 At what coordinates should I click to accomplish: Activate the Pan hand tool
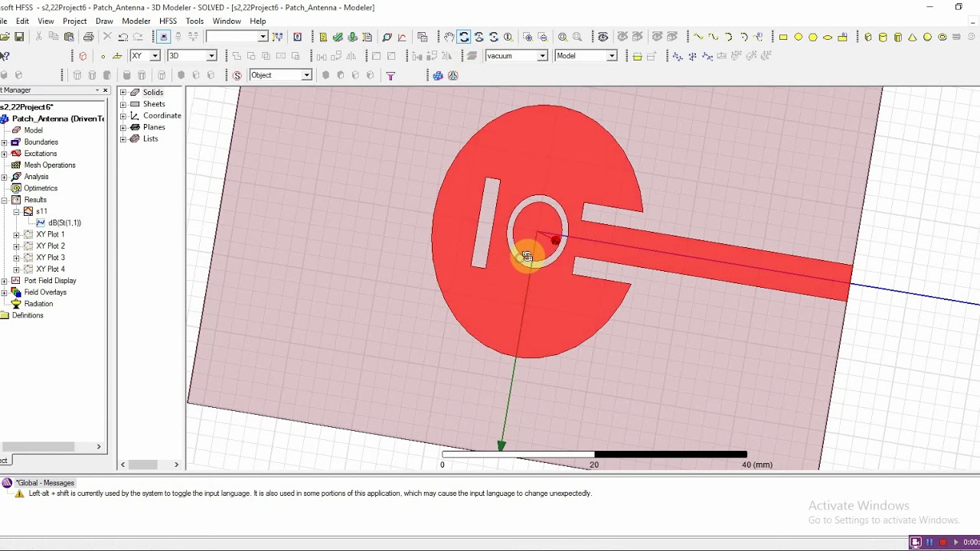pos(449,37)
